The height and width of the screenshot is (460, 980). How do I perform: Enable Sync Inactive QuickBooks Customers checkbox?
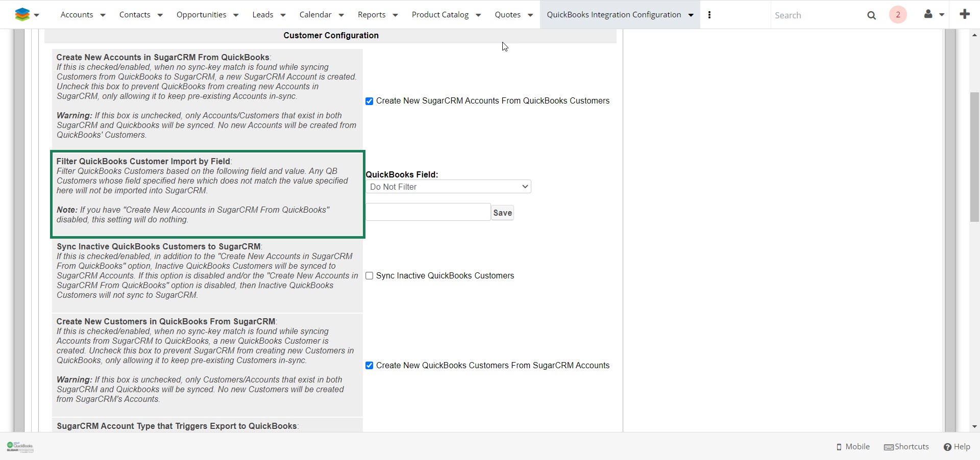click(x=369, y=276)
